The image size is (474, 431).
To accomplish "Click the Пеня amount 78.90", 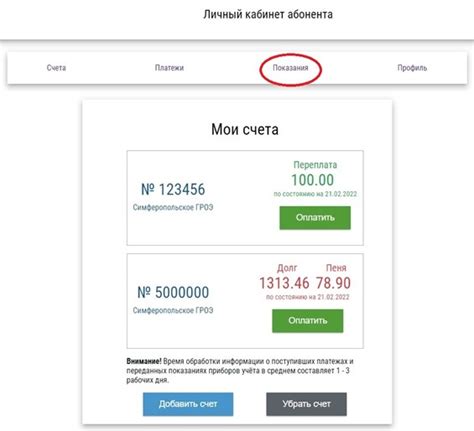I will pyautogui.click(x=333, y=283).
